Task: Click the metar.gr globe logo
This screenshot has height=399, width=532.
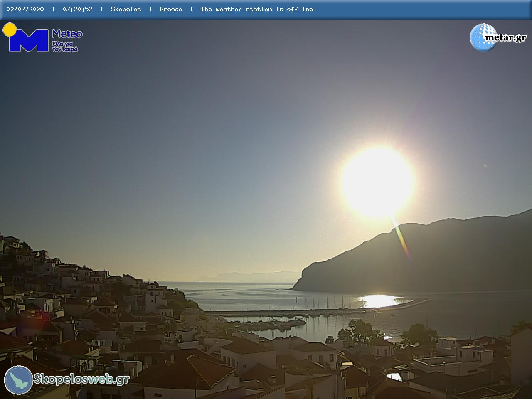Action: (x=483, y=37)
